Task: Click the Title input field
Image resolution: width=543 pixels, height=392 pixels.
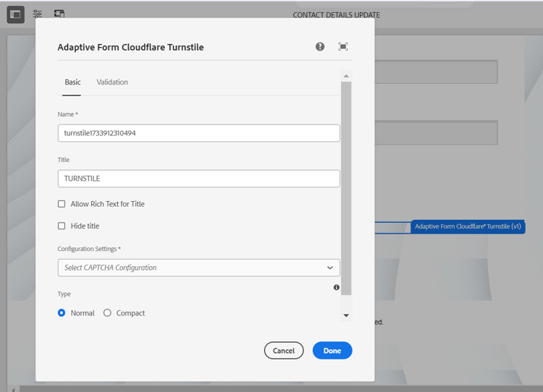Action: [x=199, y=179]
